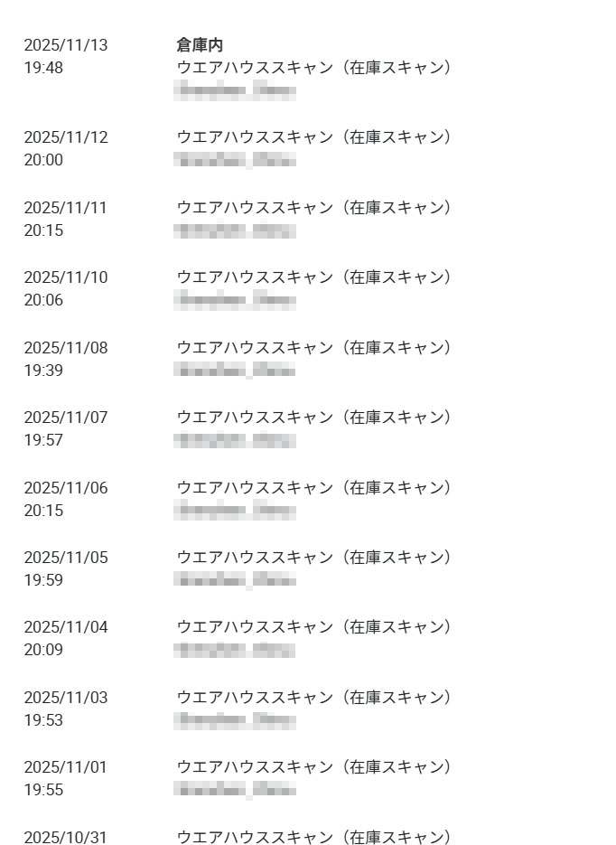The width and height of the screenshot is (616, 845).
Task: Select the 2025/11/13 date label
Action: 65,45
